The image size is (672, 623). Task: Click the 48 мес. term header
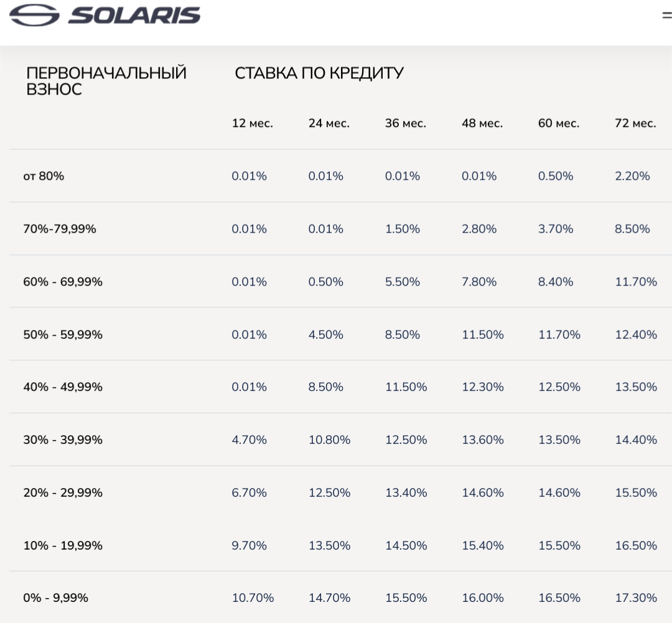click(482, 123)
